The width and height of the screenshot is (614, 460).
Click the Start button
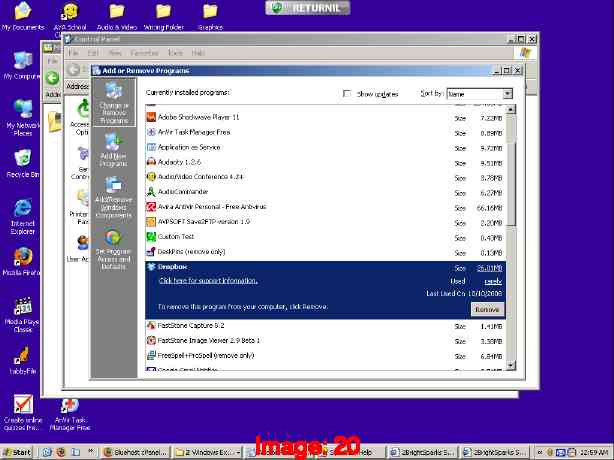point(17,452)
